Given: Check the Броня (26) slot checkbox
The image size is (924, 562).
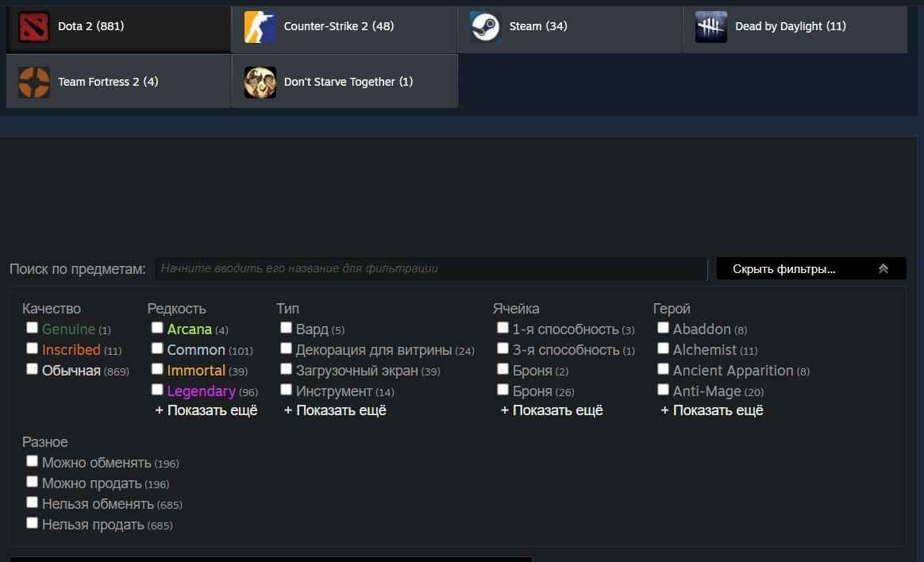Looking at the screenshot, I should coord(502,390).
